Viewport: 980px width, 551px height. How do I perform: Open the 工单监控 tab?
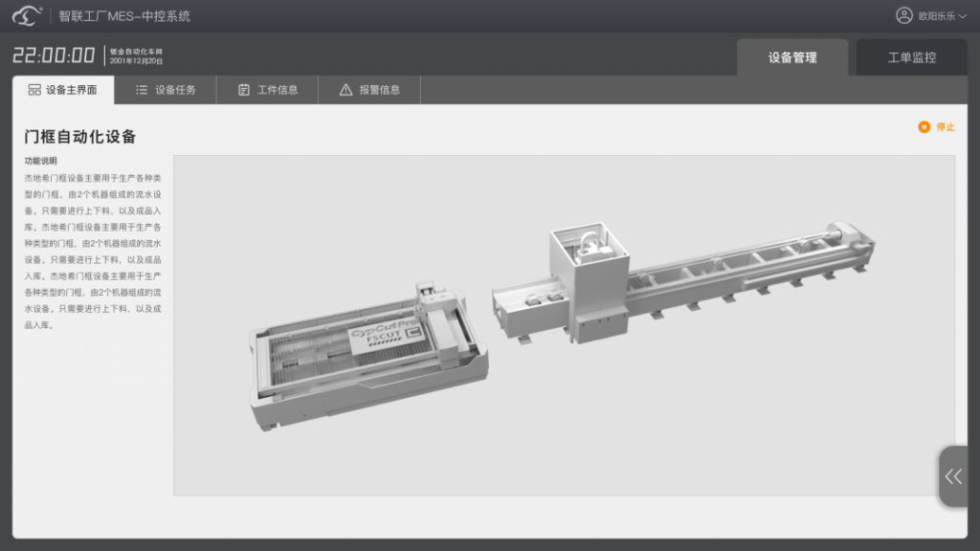(911, 57)
